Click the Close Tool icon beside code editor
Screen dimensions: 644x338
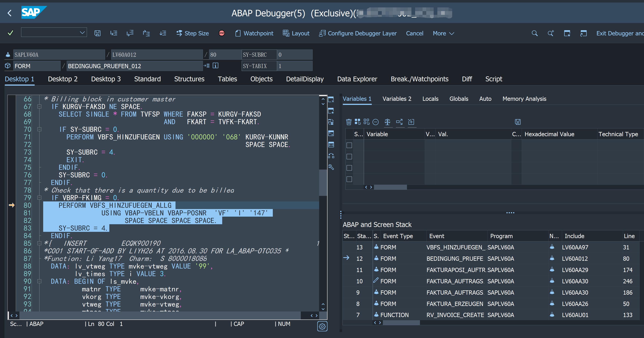[x=331, y=100]
